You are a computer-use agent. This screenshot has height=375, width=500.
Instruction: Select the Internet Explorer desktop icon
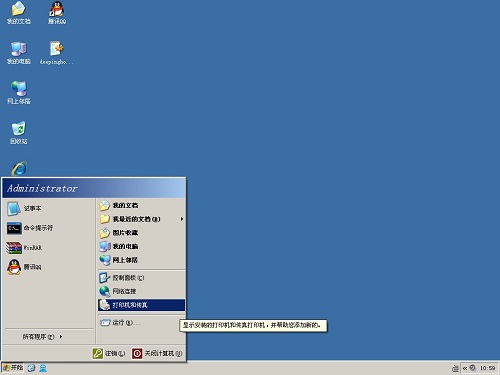[x=19, y=168]
